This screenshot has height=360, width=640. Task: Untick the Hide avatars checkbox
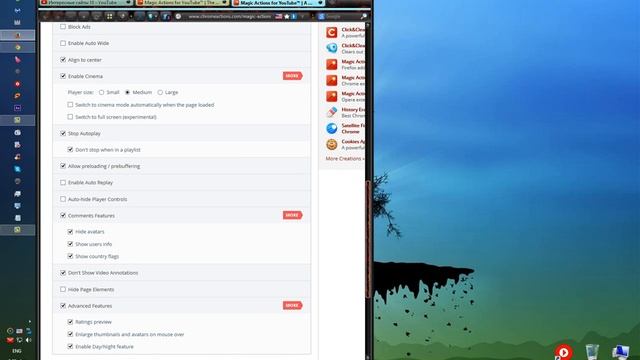point(70,231)
